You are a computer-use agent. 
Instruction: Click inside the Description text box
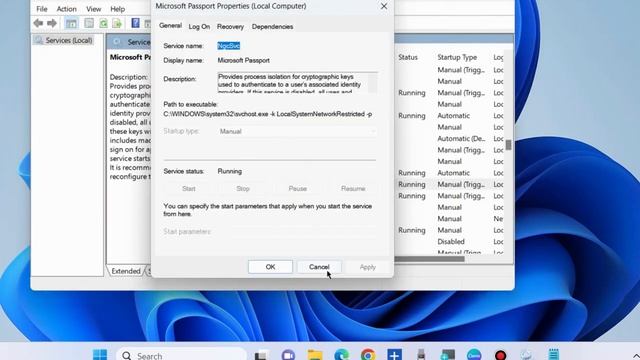tap(292, 83)
